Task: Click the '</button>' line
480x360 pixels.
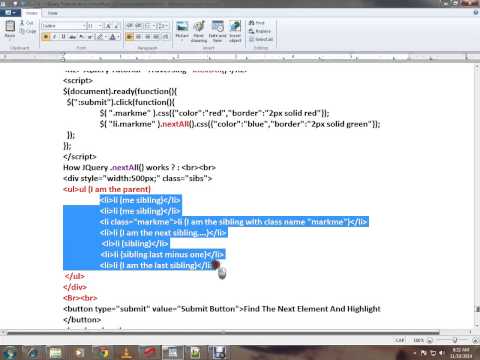Action: (x=82, y=319)
